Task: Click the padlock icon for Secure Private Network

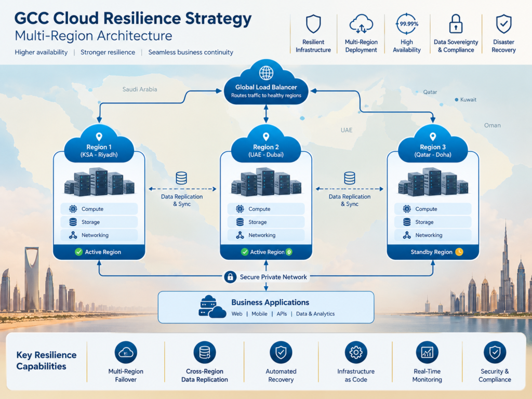Action: pyautogui.click(x=230, y=277)
